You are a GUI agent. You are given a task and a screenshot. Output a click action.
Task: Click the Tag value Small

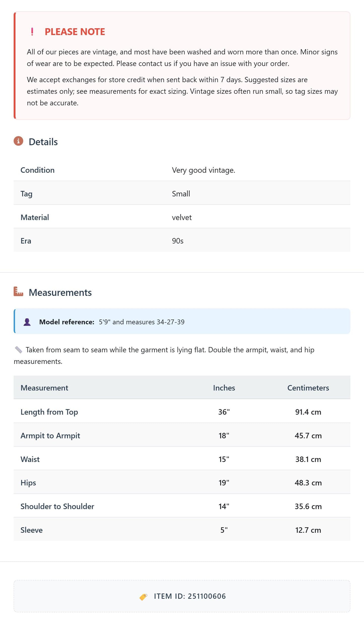[181, 194]
